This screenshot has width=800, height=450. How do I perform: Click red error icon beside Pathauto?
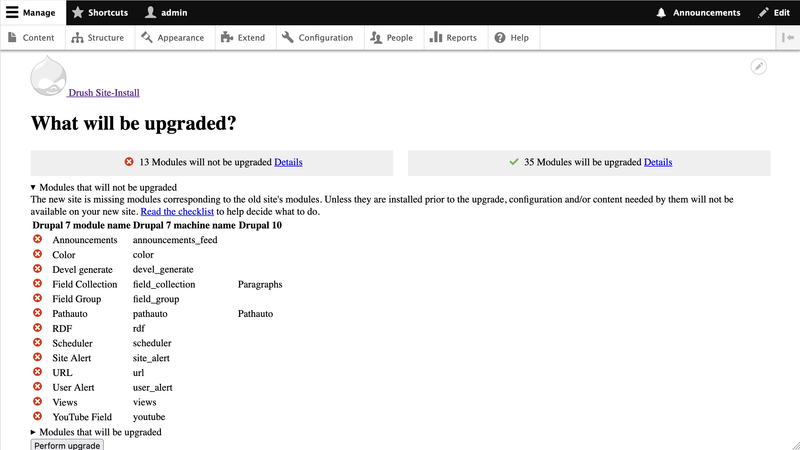(38, 313)
